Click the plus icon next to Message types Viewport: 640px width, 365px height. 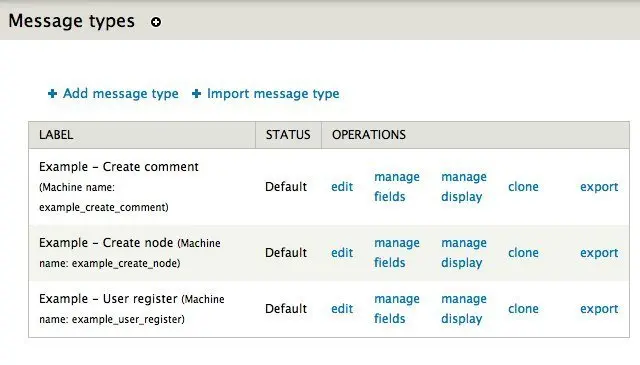coord(156,22)
